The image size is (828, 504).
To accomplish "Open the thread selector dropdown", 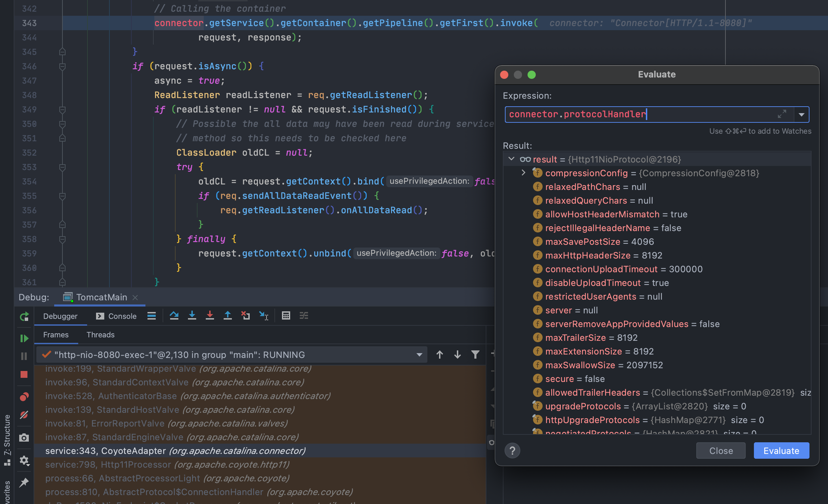I will pyautogui.click(x=419, y=355).
